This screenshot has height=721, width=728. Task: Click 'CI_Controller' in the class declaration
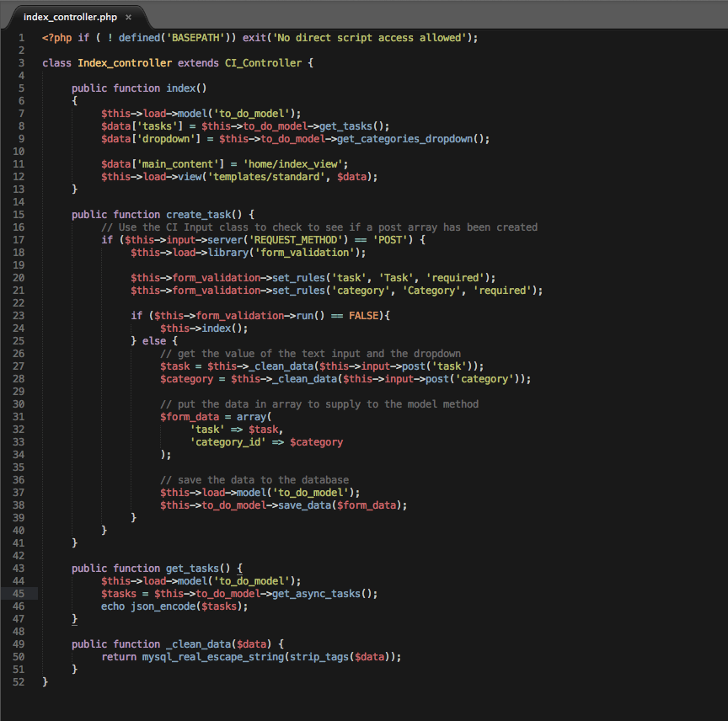click(262, 63)
